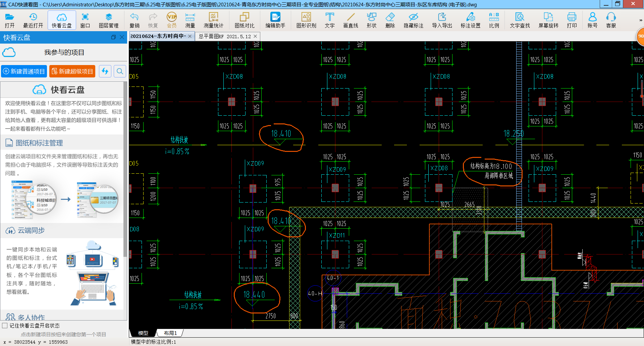
Task: Open 图形识别 shape recognition tool
Action: click(306, 20)
